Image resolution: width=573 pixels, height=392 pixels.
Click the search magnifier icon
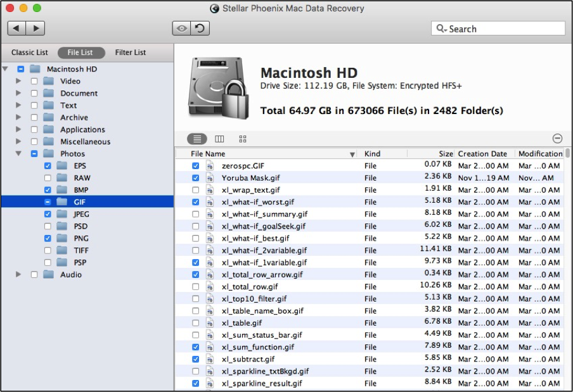441,28
